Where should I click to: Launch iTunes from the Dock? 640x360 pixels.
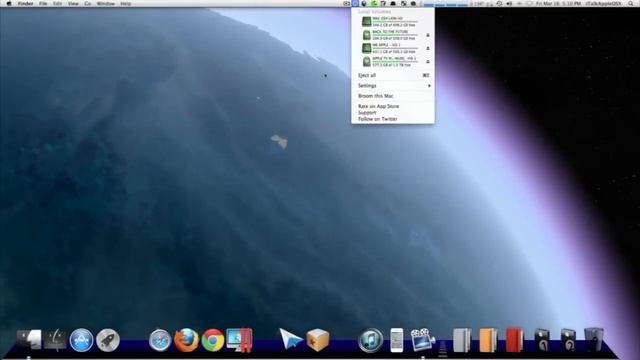click(371, 340)
